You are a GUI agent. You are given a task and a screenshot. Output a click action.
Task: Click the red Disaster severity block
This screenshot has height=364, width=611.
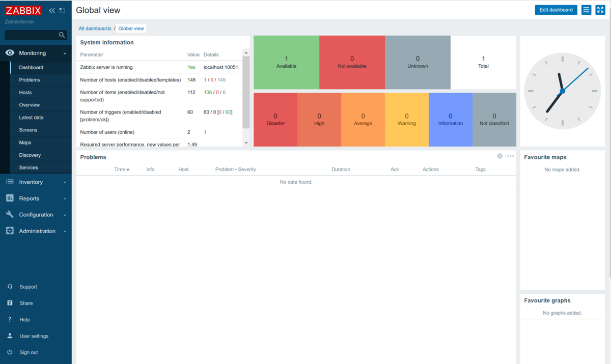275,119
